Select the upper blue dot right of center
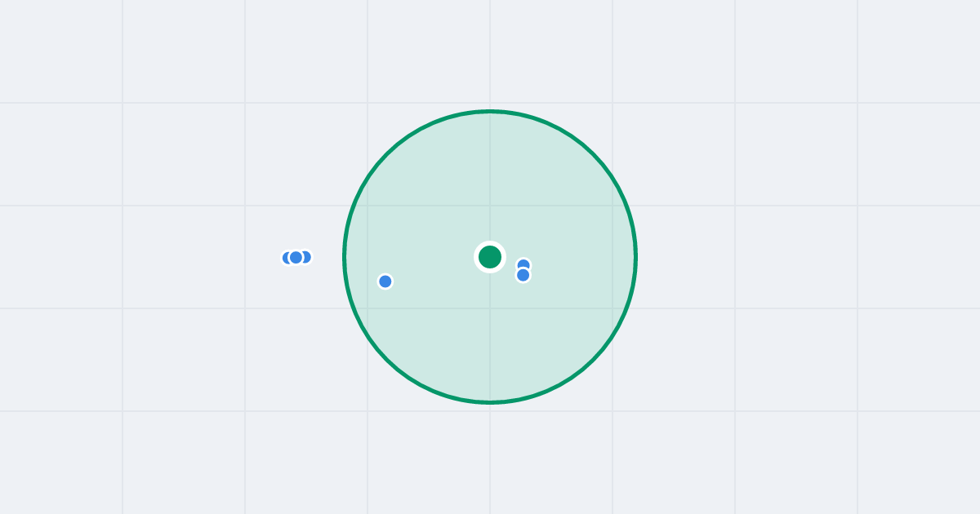The height and width of the screenshot is (514, 980). tap(523, 264)
